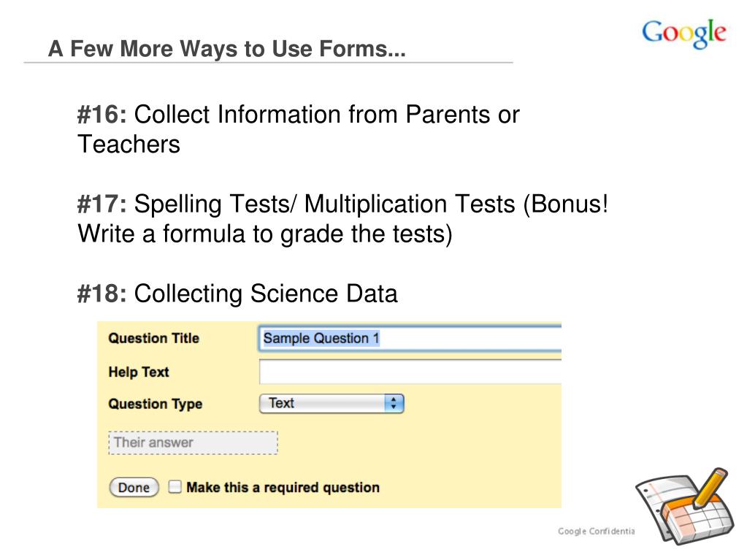The width and height of the screenshot is (747, 560).
Task: Click the Make this a required question label
Action: coord(283,487)
